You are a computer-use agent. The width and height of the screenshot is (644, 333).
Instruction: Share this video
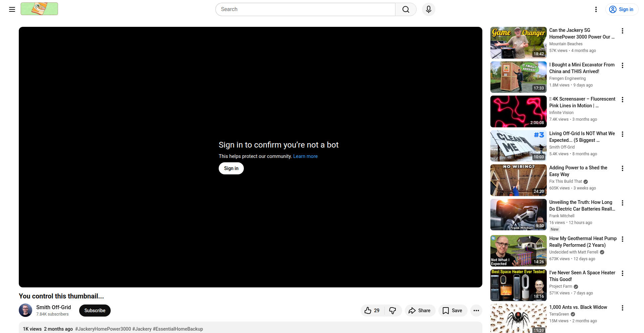tap(420, 311)
